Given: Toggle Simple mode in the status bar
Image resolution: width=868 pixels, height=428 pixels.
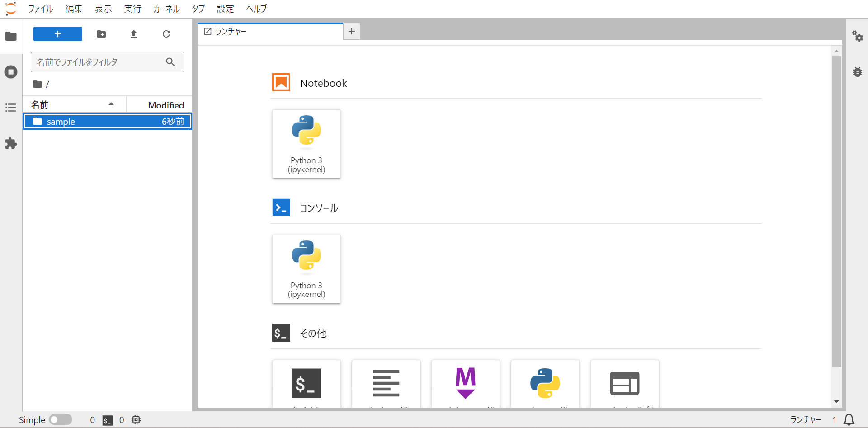Looking at the screenshot, I should click(x=60, y=419).
